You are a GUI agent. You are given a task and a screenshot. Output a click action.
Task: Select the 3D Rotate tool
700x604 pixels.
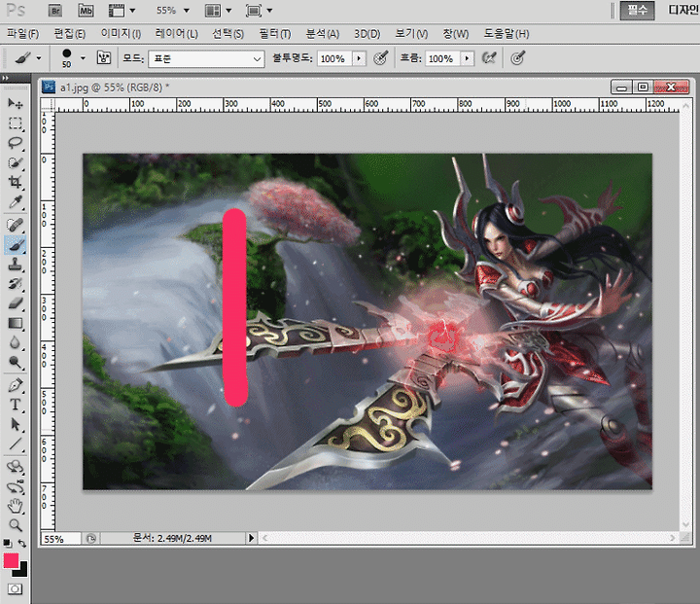tap(16, 467)
